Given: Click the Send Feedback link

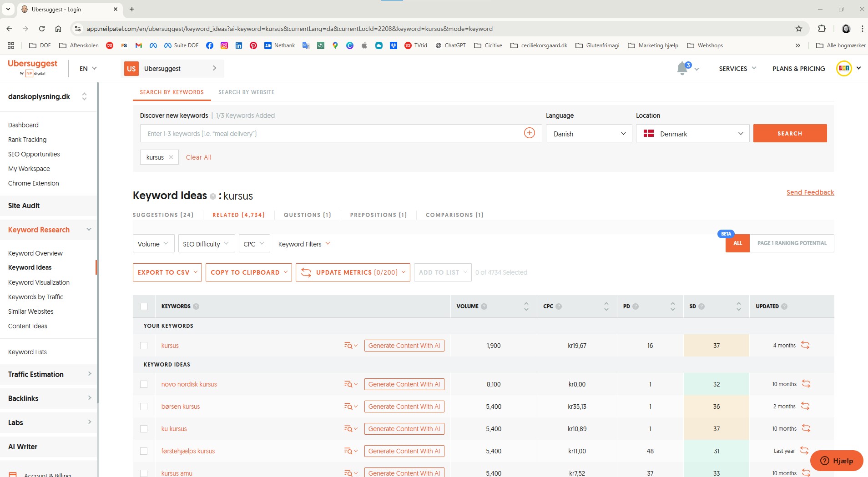Looking at the screenshot, I should point(810,192).
